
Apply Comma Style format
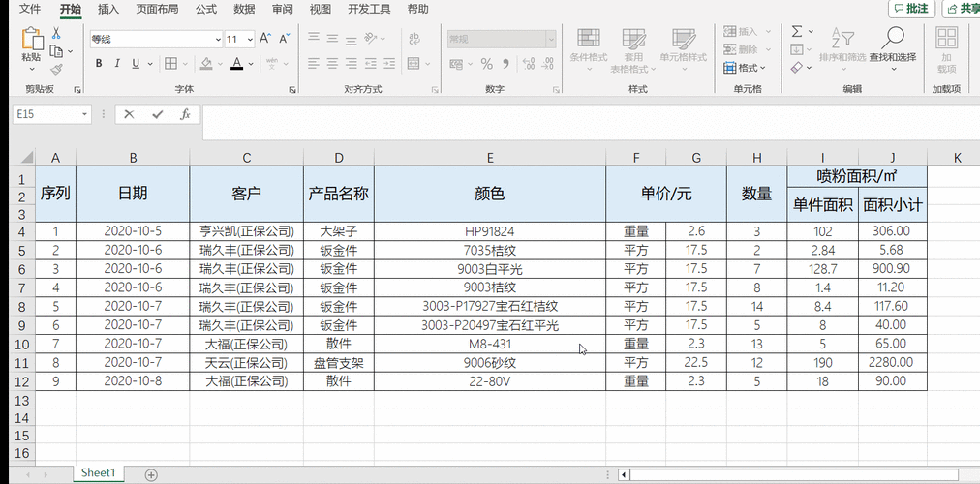[x=506, y=64]
